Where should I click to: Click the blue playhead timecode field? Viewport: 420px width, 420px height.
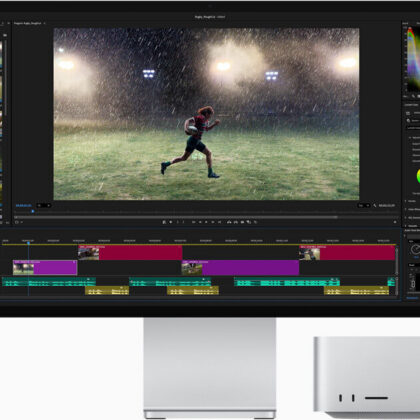click(x=23, y=206)
